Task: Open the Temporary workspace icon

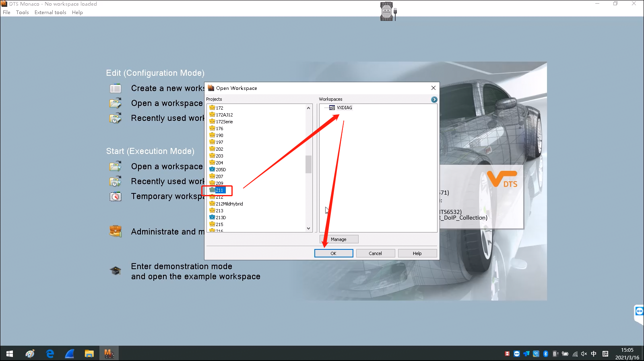Action: 116,196
